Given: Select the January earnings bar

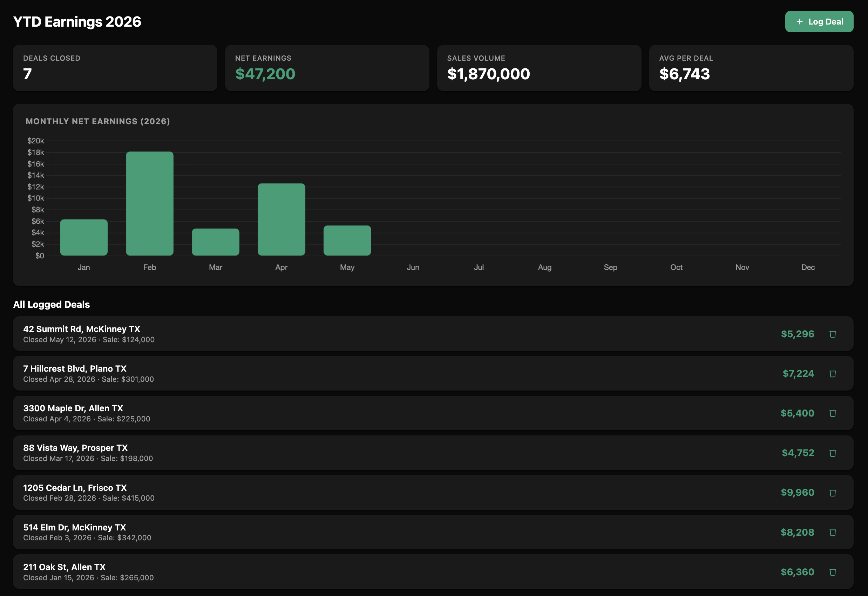Looking at the screenshot, I should [x=84, y=237].
